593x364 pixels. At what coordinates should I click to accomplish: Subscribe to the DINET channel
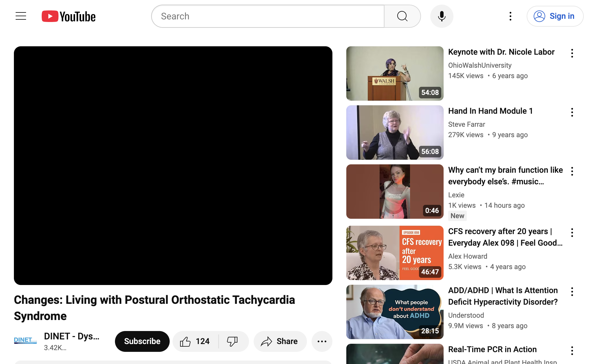142,341
